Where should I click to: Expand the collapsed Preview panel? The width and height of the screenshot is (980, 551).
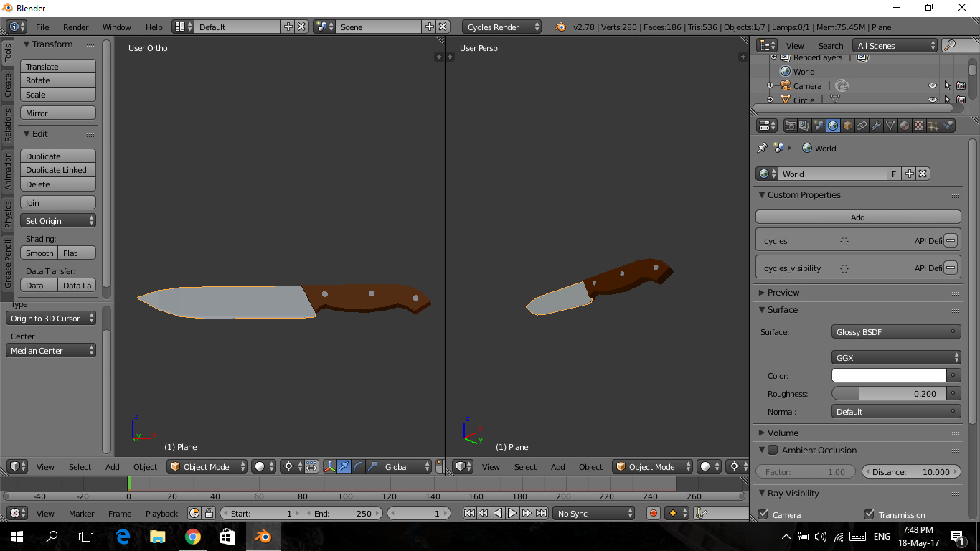point(783,293)
